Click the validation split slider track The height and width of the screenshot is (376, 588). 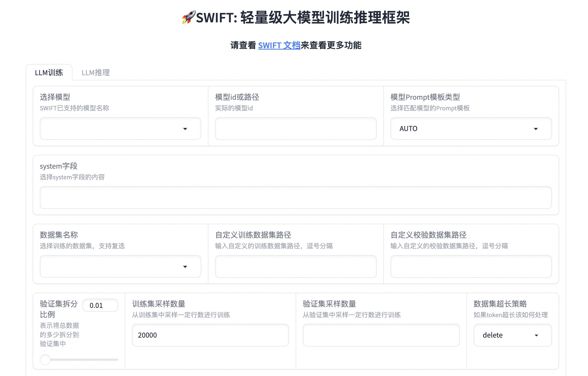click(x=84, y=360)
